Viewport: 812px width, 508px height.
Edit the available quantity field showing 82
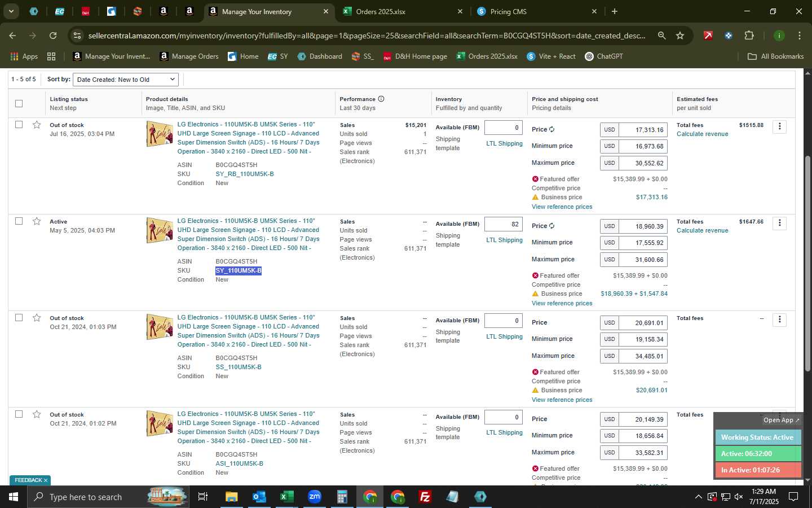pyautogui.click(x=504, y=224)
